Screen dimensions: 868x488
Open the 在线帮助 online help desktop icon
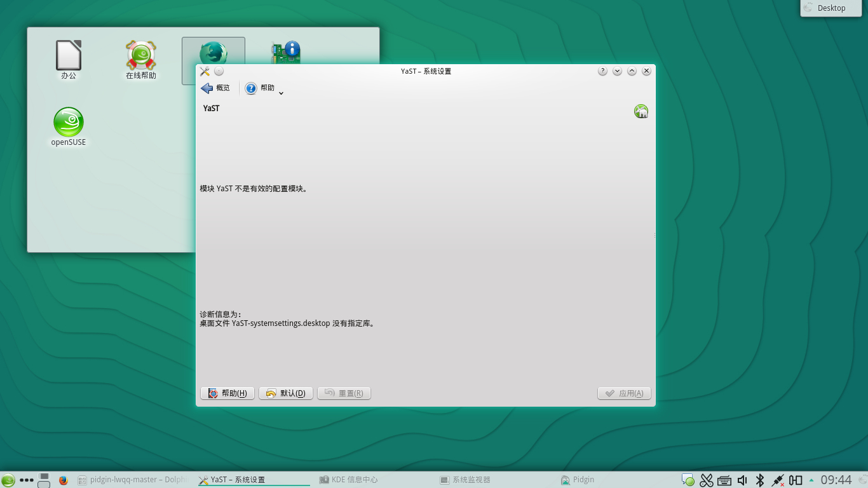140,60
